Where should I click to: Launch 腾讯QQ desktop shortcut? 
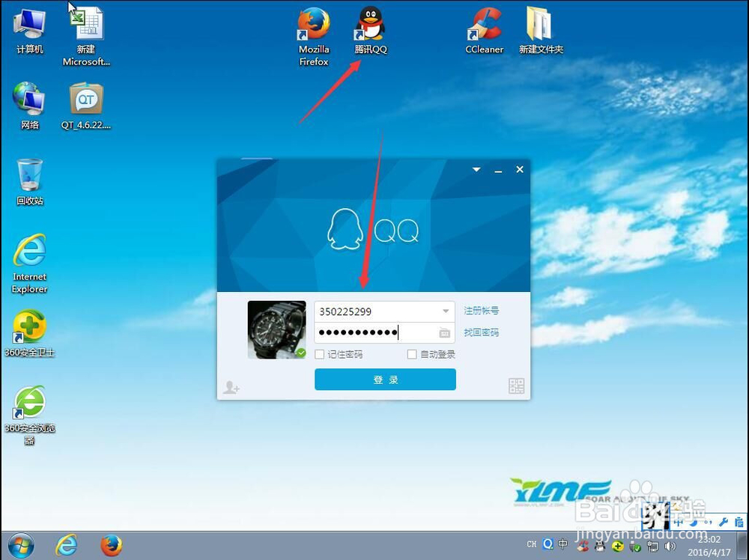coord(371,30)
